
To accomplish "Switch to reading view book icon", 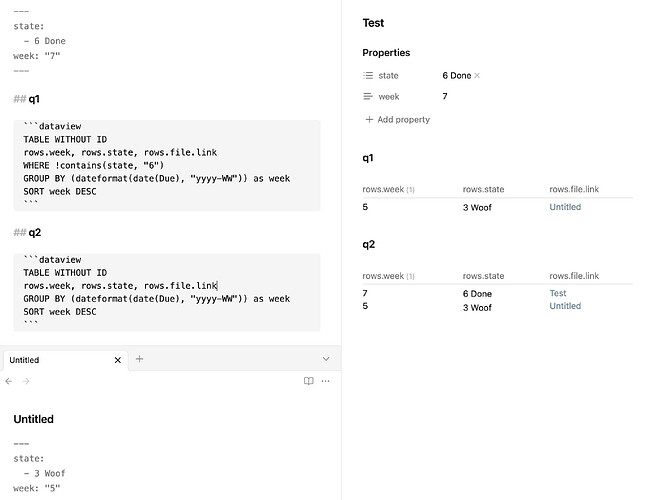I will point(308,381).
